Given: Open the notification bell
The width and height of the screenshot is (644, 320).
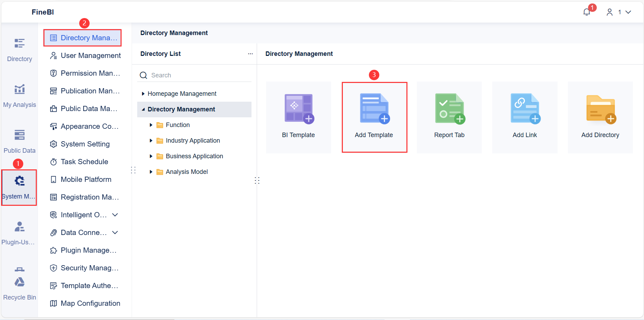Looking at the screenshot, I should point(586,11).
